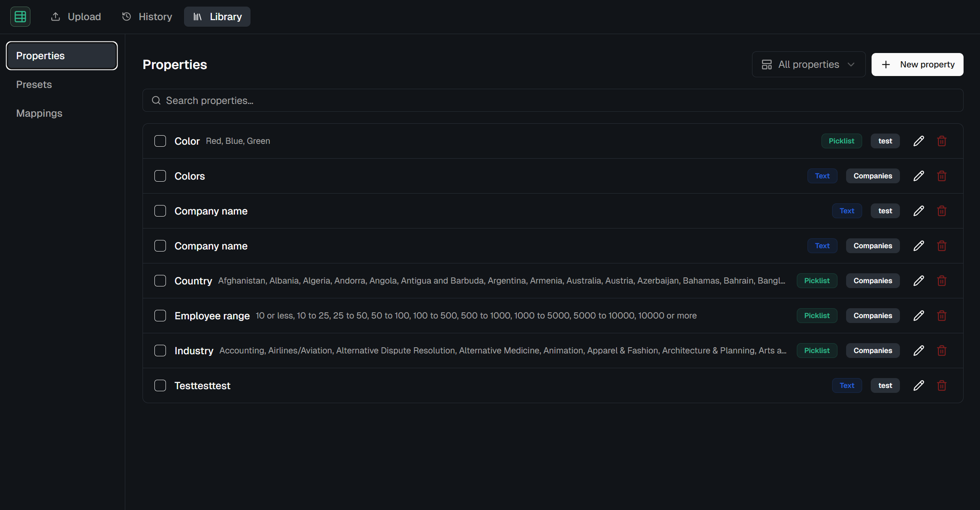The width and height of the screenshot is (980, 510).
Task: Edit the Color property with pencil icon
Action: click(919, 141)
